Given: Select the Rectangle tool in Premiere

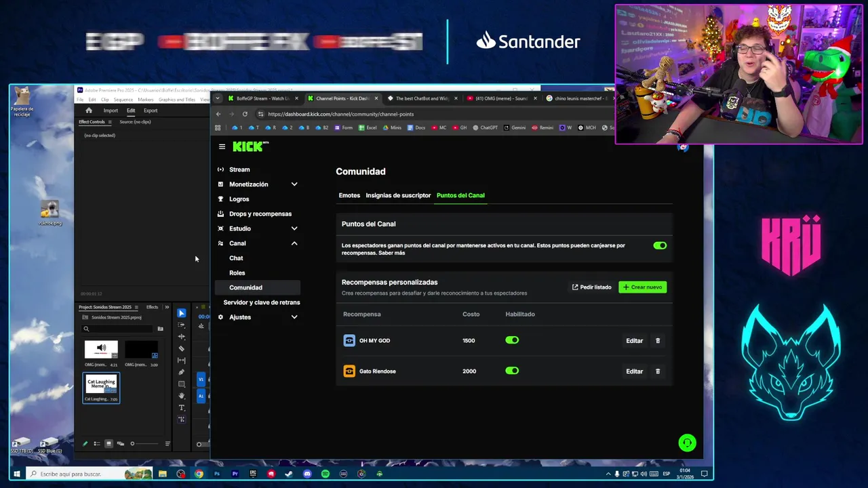Looking at the screenshot, I should [x=181, y=384].
